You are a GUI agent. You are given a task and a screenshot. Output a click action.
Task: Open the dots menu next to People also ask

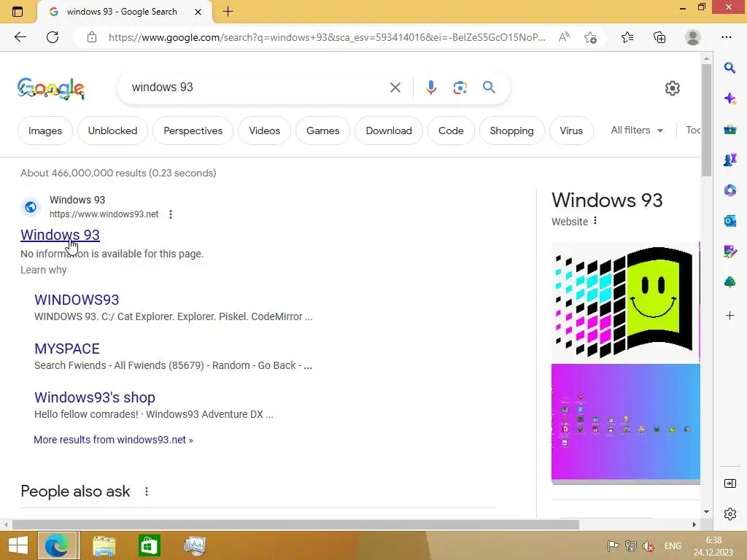pos(147,491)
